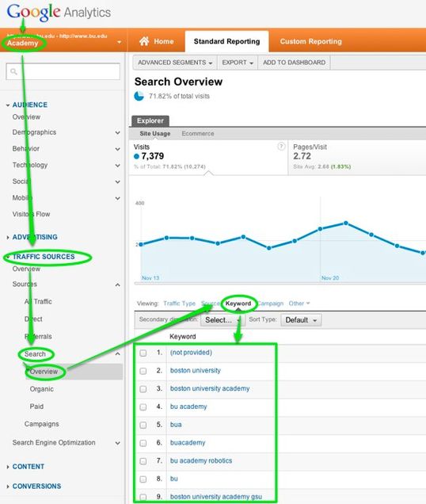Check the bu academy robotics checkbox

[143, 461]
